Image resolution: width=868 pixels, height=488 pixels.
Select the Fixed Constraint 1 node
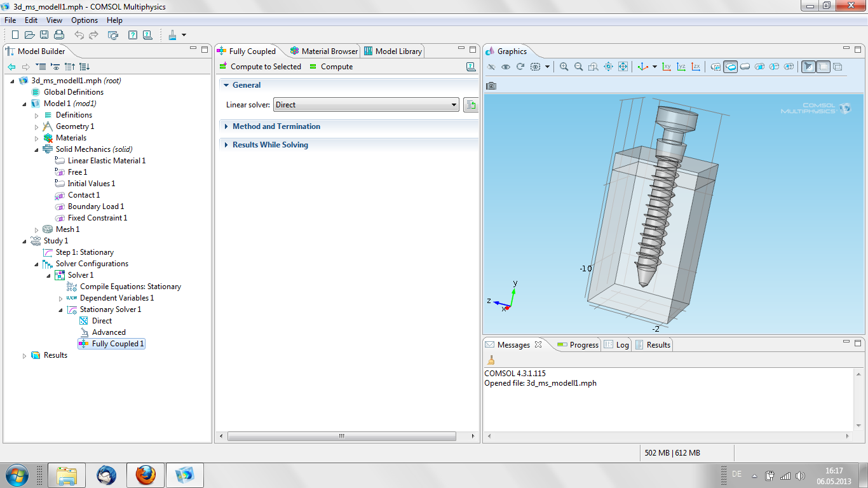click(97, 218)
